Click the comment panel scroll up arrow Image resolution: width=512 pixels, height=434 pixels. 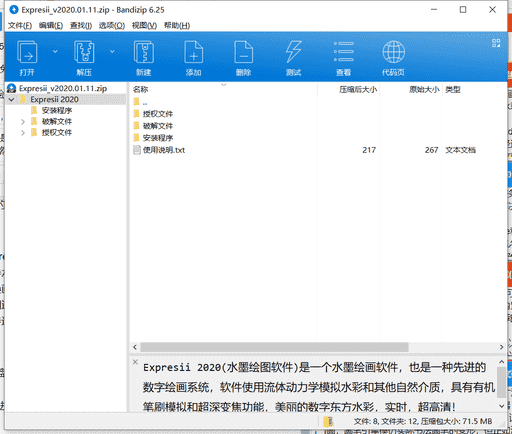point(502,362)
